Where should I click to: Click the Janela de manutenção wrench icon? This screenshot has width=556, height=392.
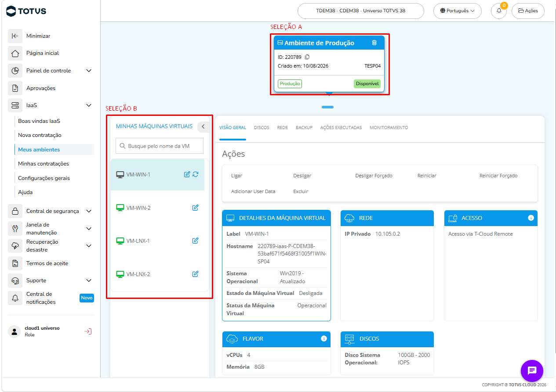point(15,229)
